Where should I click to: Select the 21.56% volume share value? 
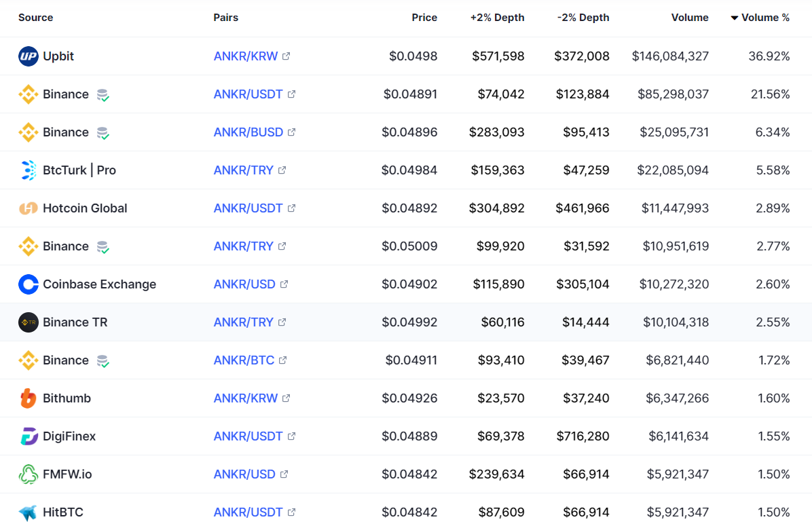(770, 94)
